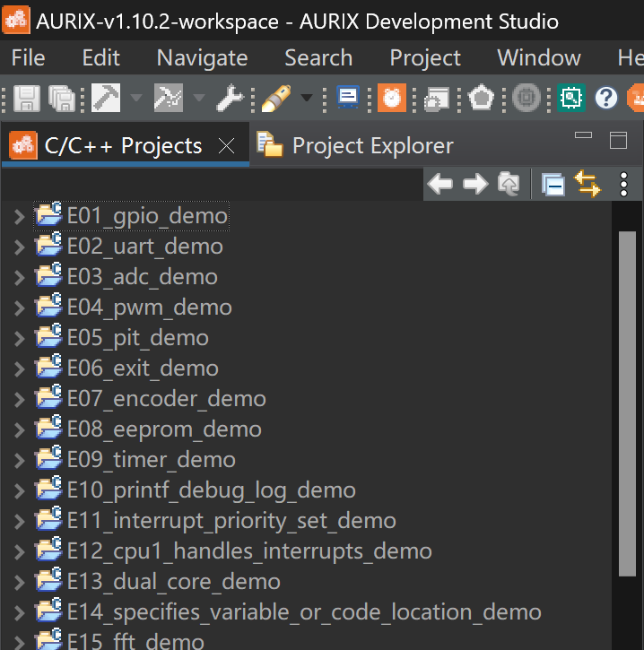The height and width of the screenshot is (650, 644).
Task: Click the Save All toolbar icon
Action: (x=62, y=99)
